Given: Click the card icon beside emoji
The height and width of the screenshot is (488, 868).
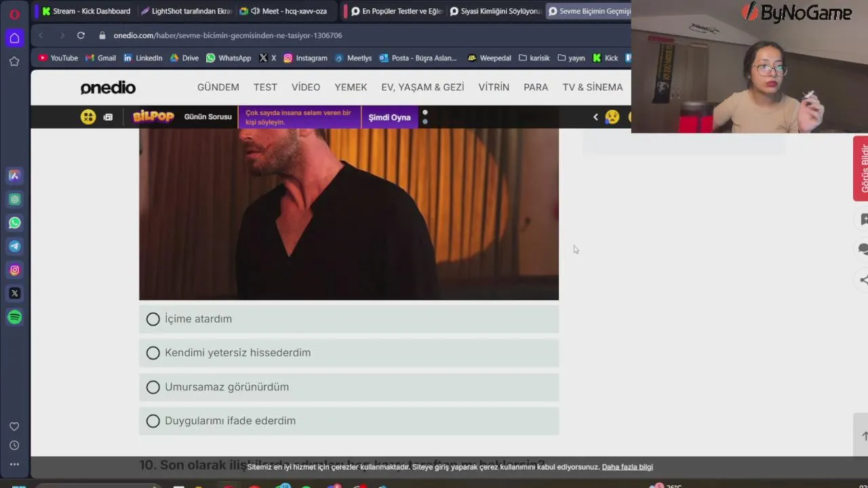Looking at the screenshot, I should (108, 117).
